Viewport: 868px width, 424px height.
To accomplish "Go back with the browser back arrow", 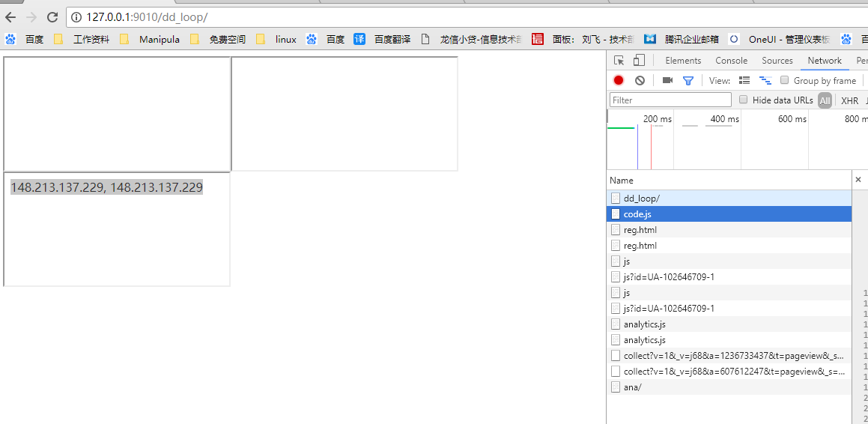I will click(x=10, y=17).
